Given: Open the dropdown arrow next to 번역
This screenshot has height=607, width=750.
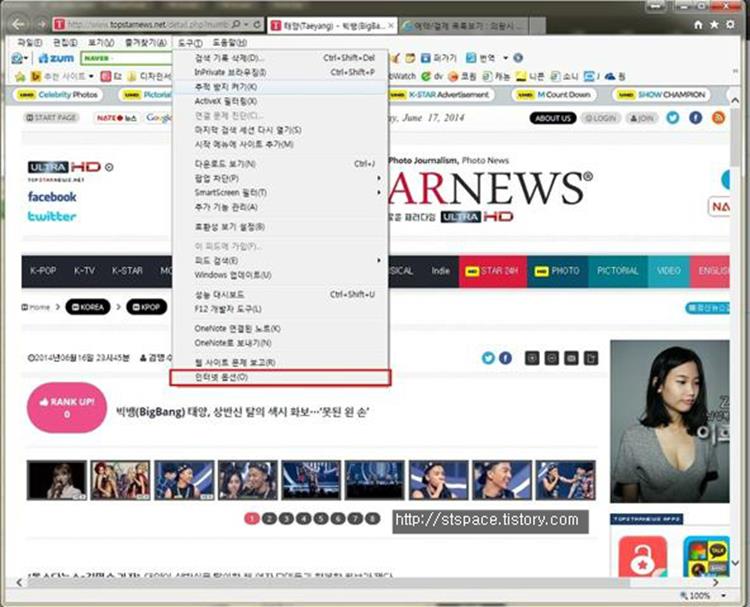Looking at the screenshot, I should point(505,58).
